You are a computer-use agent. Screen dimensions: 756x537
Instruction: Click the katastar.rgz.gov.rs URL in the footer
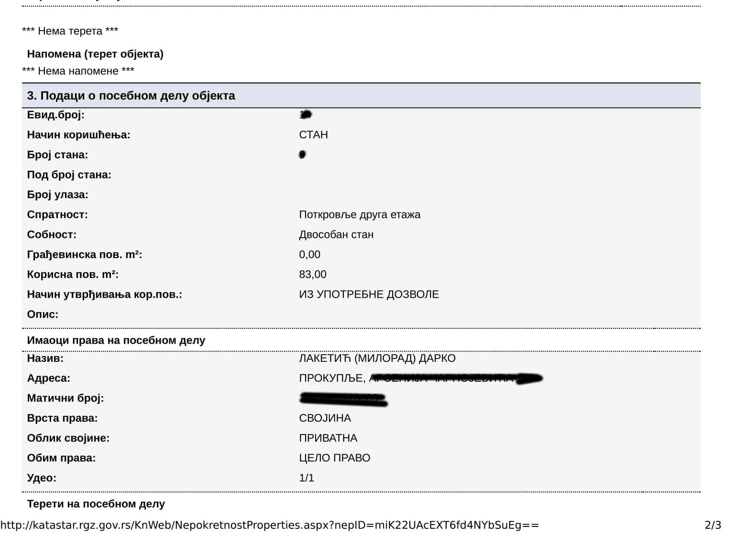tap(269, 525)
